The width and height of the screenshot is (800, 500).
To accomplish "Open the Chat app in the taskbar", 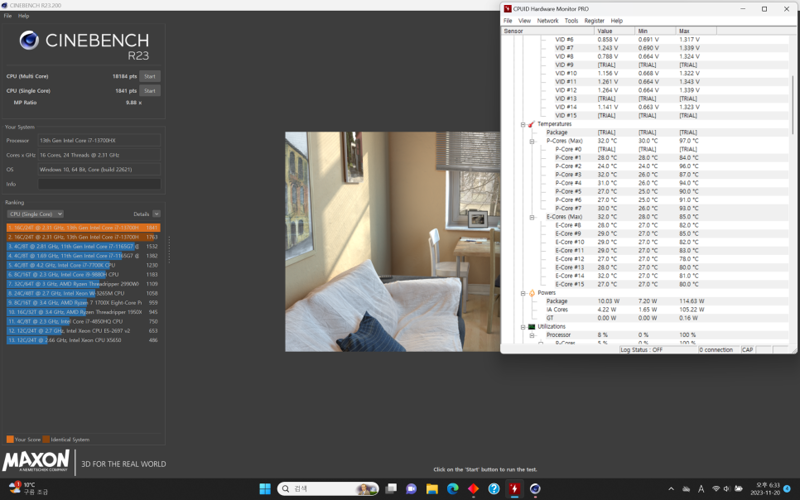I will (x=411, y=489).
